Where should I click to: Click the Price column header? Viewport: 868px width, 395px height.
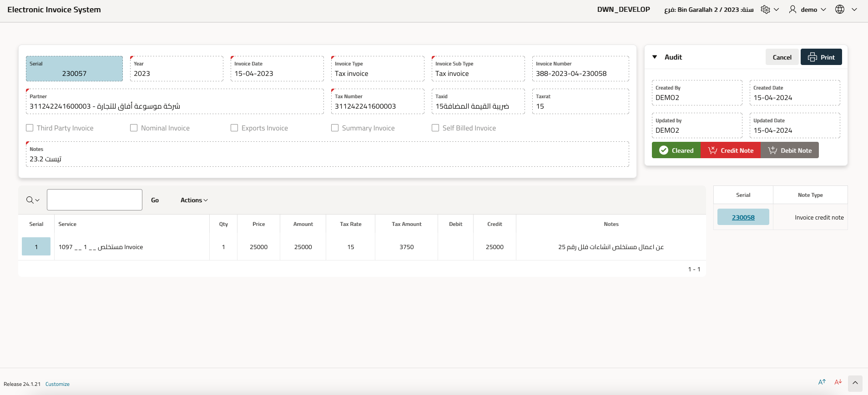[258, 224]
